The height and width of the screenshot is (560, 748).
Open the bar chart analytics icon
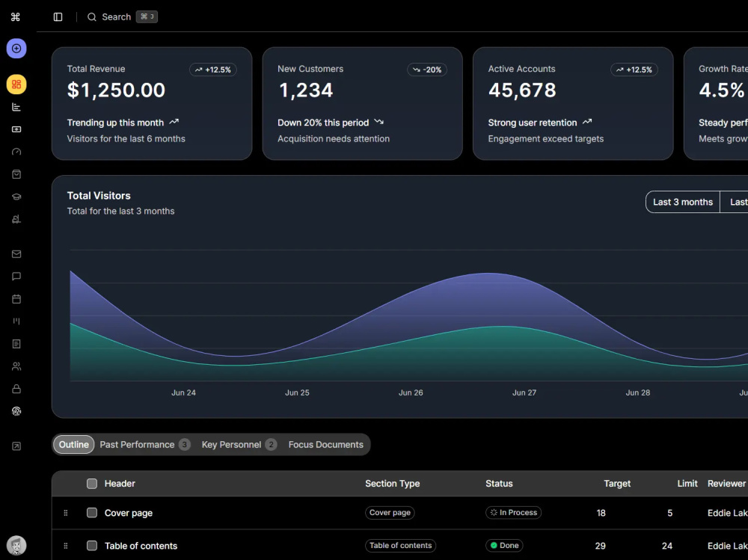(16, 107)
